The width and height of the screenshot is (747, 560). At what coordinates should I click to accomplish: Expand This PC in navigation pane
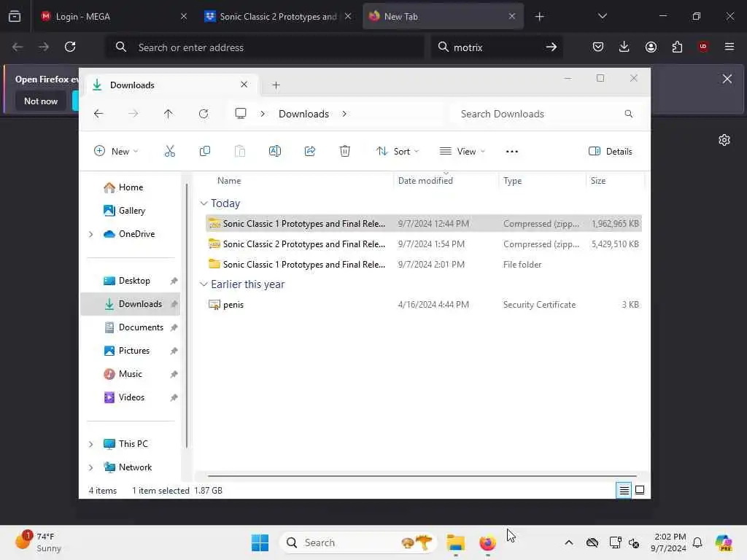click(91, 444)
